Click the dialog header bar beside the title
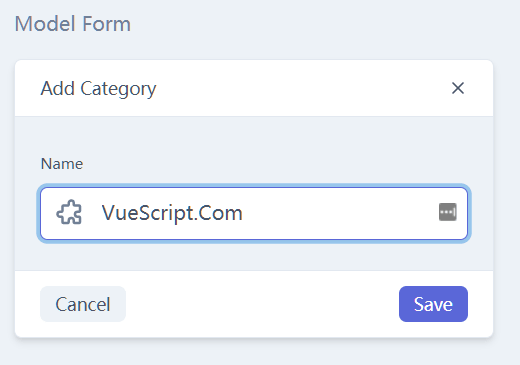This screenshot has width=520, height=365. pos(300,88)
